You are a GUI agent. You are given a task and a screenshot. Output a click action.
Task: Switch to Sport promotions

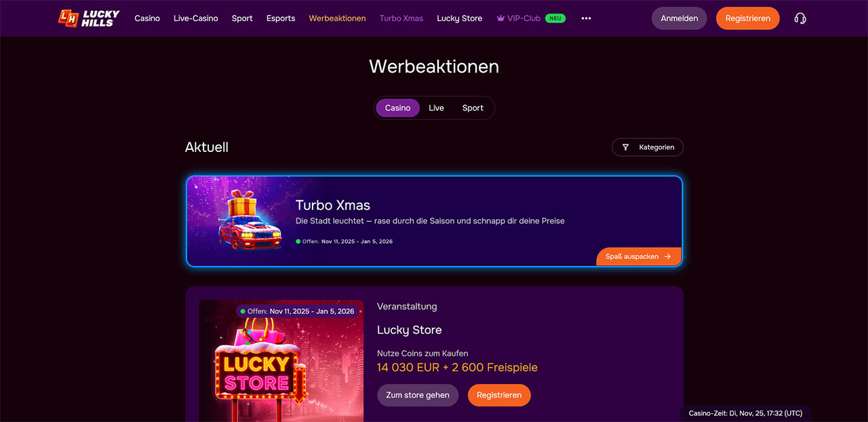click(x=473, y=108)
